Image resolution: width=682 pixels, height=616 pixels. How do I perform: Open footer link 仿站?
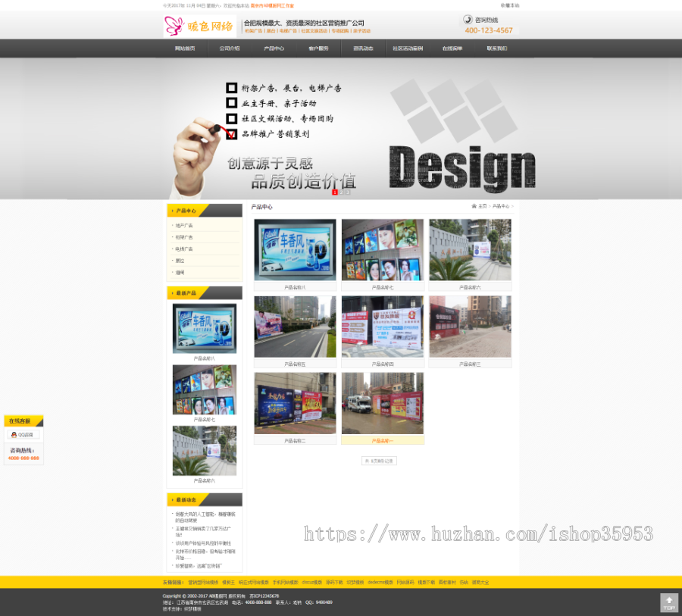[x=464, y=583]
